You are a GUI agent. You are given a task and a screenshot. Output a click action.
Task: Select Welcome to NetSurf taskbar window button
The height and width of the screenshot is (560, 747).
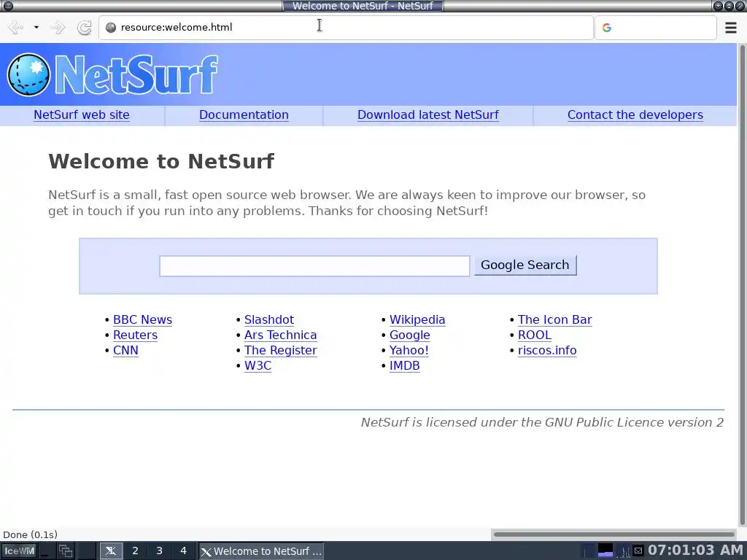[x=261, y=551]
